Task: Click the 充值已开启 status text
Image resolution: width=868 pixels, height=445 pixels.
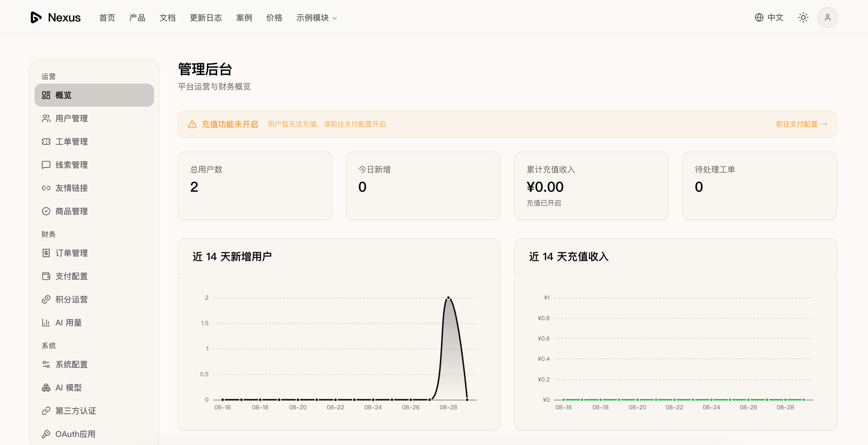Action: click(x=543, y=203)
